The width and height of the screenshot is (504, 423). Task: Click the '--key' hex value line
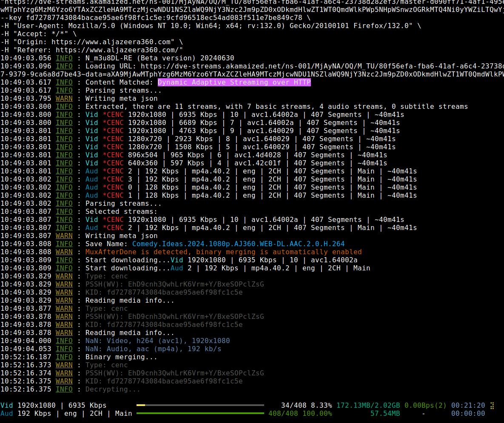[x=156, y=18]
